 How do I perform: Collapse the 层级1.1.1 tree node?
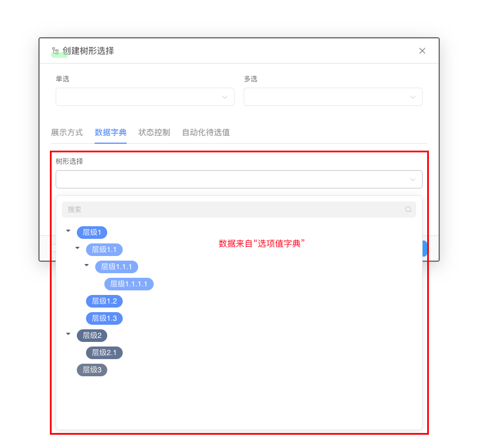coord(87,266)
